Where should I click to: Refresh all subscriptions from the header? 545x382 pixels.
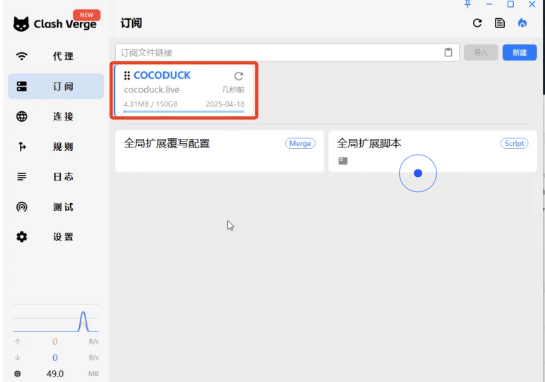(x=477, y=23)
